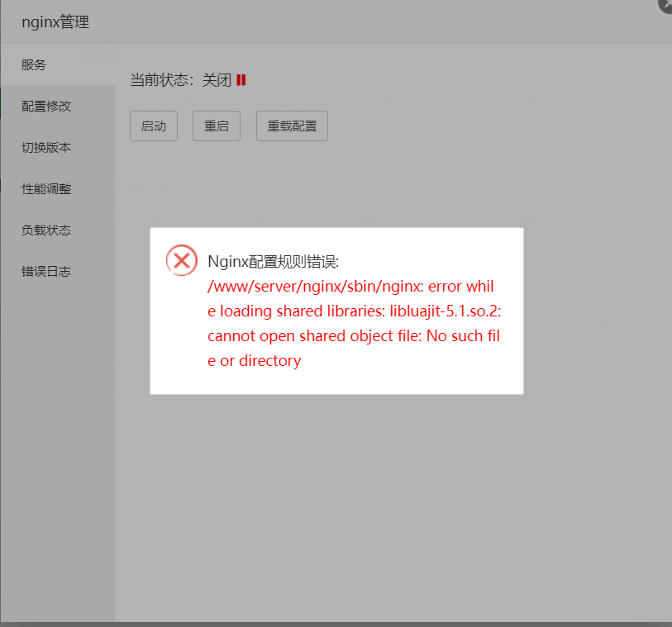Click the text 'e loading shared libraries: libluajit-5.1.so.2:'
Screen dimensions: 672x627
(x=355, y=311)
